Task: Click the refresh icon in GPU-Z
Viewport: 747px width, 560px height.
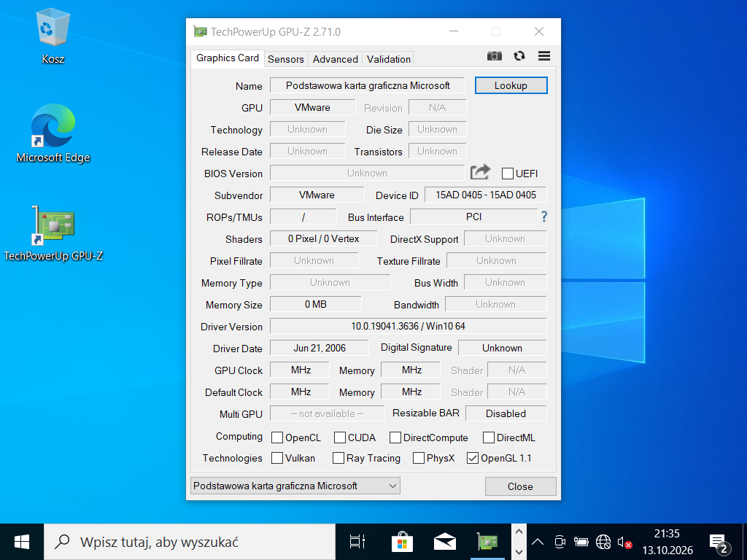Action: coord(519,56)
